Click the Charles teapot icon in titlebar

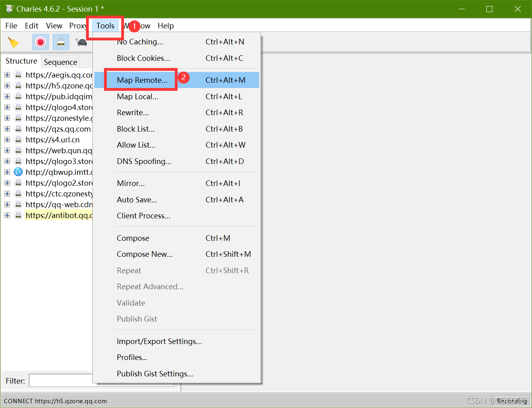click(9, 8)
